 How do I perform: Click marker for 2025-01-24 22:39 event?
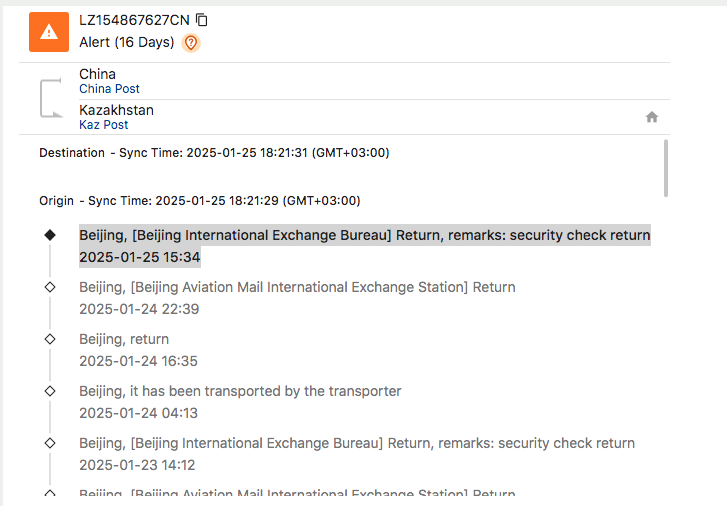coord(50,287)
